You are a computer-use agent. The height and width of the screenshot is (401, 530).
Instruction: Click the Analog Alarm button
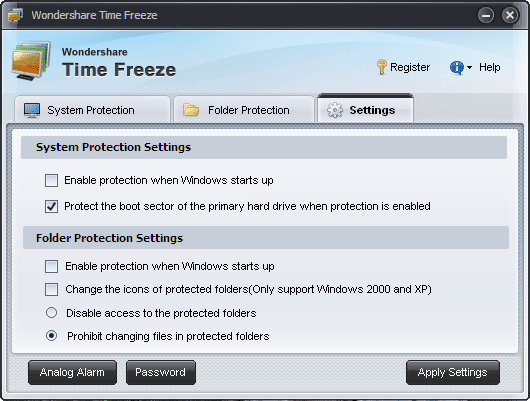[x=72, y=372]
